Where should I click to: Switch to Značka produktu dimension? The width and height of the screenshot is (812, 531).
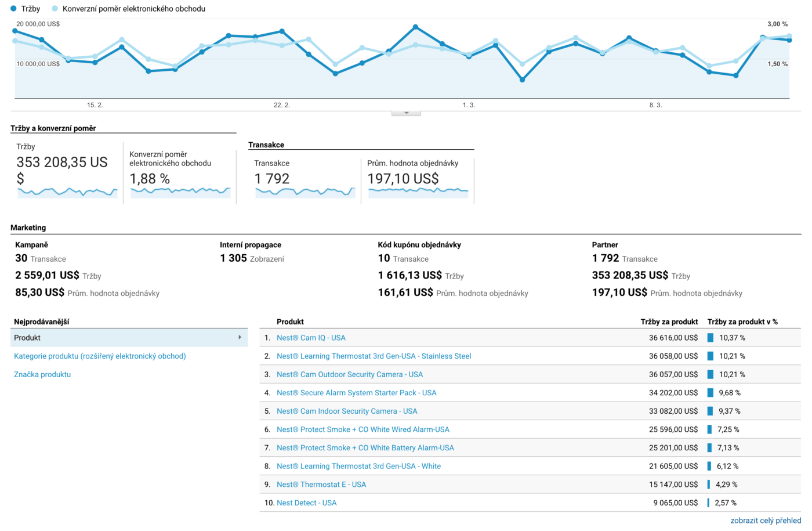point(42,374)
